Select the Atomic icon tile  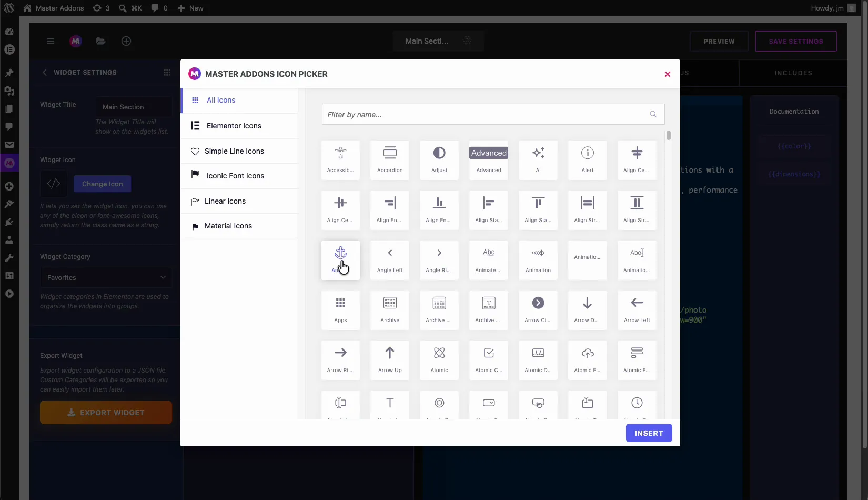[439, 360]
